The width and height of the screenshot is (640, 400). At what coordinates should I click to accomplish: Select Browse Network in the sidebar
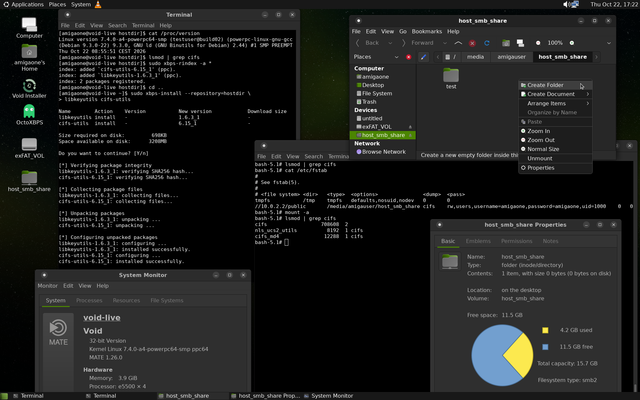pos(382,152)
